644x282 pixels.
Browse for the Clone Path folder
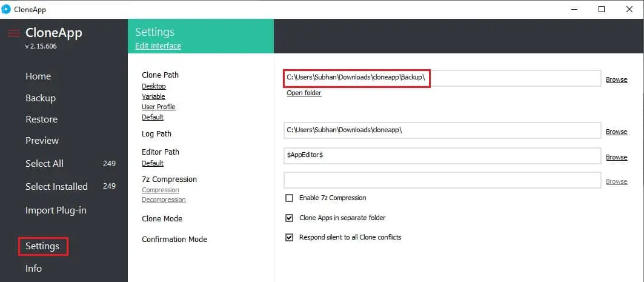[617, 79]
